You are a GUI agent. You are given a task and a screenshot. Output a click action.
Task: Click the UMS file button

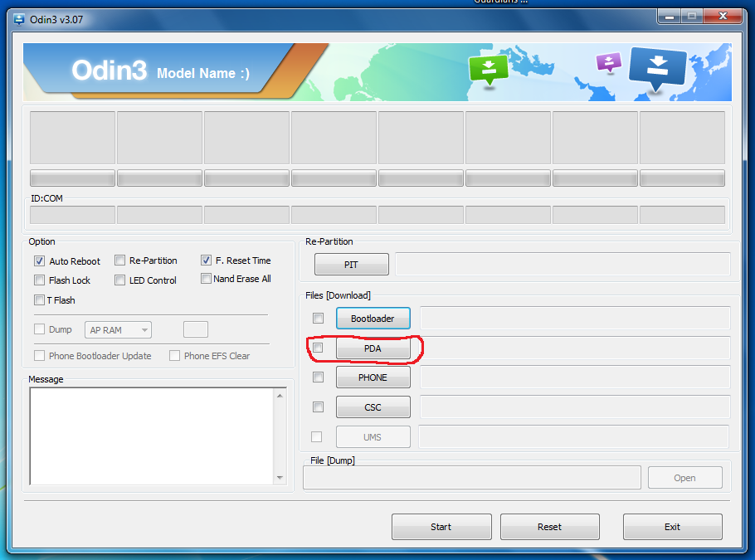point(373,437)
